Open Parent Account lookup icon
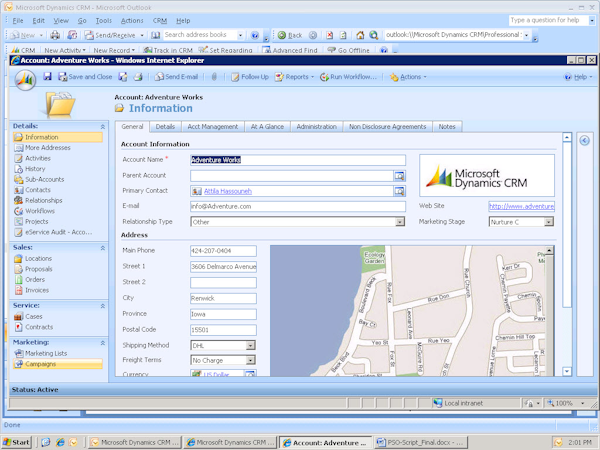Viewport: 600px width, 450px height. tap(400, 175)
